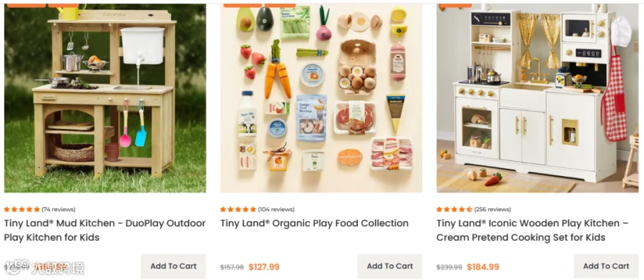Click the crossed-out $239.99 original price
Viewport: 644px width, 280px height.
(x=449, y=267)
